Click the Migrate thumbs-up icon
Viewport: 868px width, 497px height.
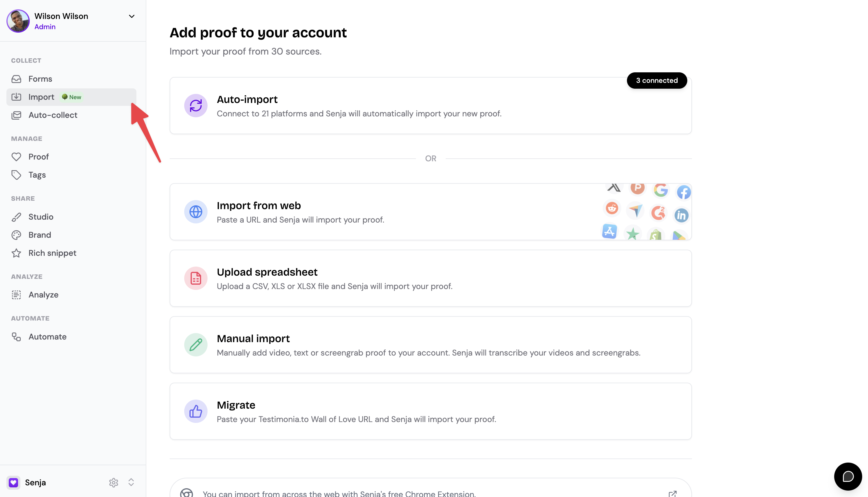click(x=196, y=411)
